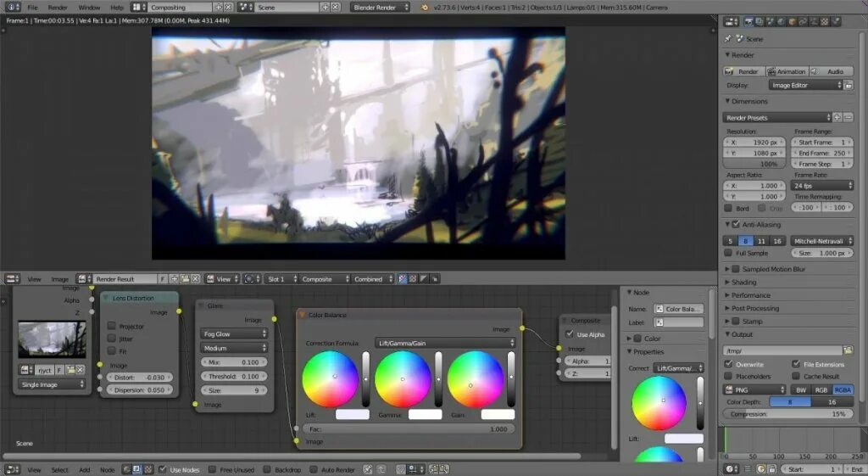868x476 pixels.
Task: Open the Window menu
Action: (x=89, y=8)
